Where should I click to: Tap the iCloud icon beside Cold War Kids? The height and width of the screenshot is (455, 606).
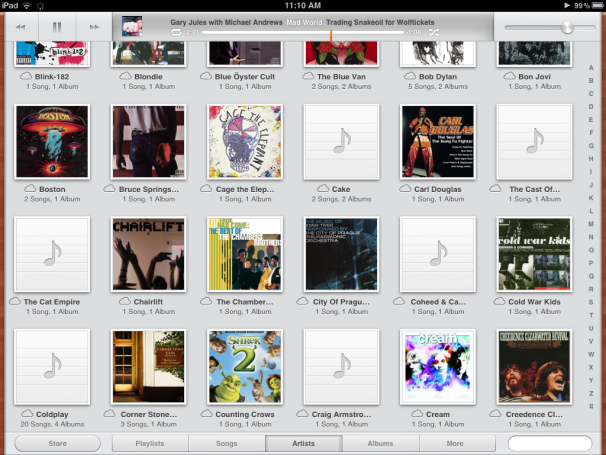pyautogui.click(x=499, y=301)
